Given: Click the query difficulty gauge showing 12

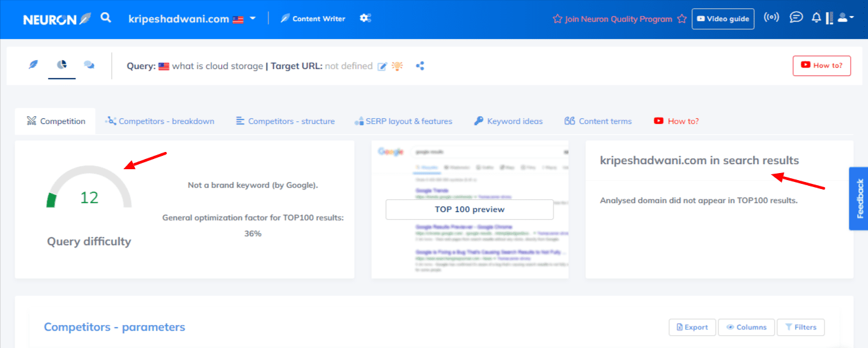Looking at the screenshot, I should coord(89,187).
